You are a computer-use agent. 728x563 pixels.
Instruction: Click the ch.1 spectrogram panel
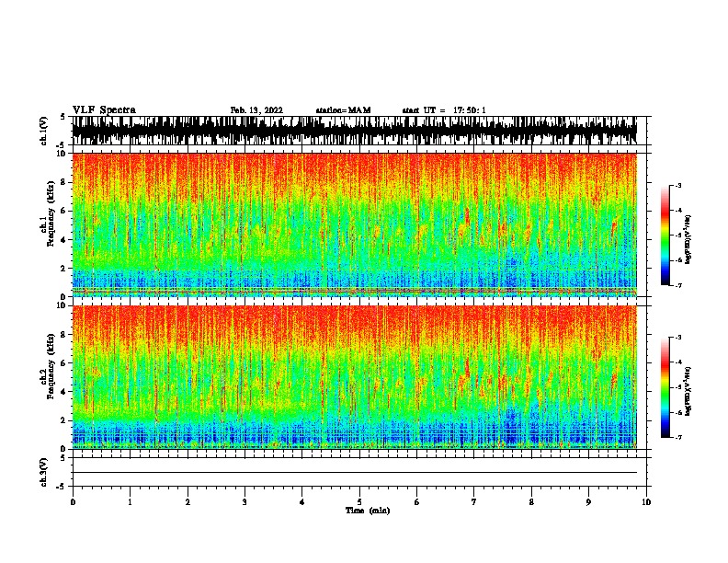[x=354, y=224]
